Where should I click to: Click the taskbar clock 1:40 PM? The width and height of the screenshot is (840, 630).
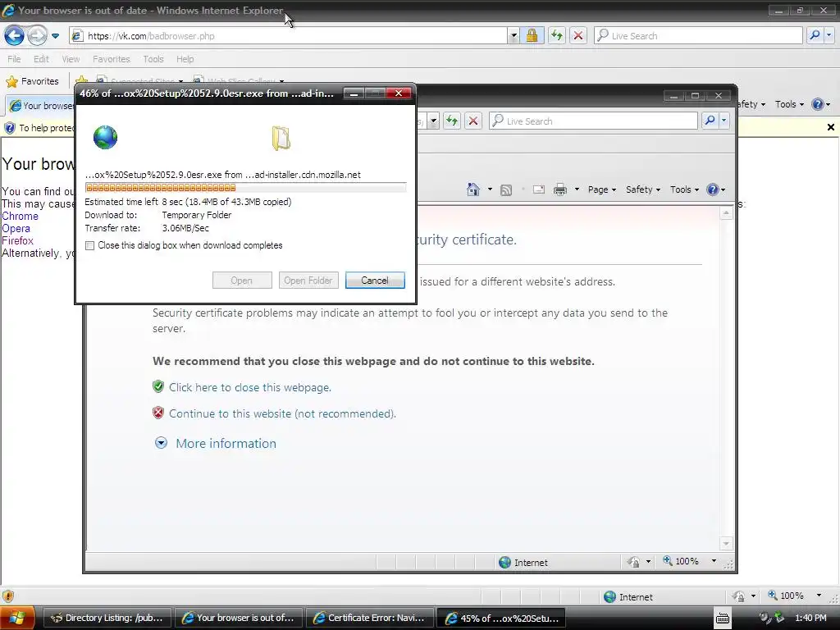tap(810, 618)
